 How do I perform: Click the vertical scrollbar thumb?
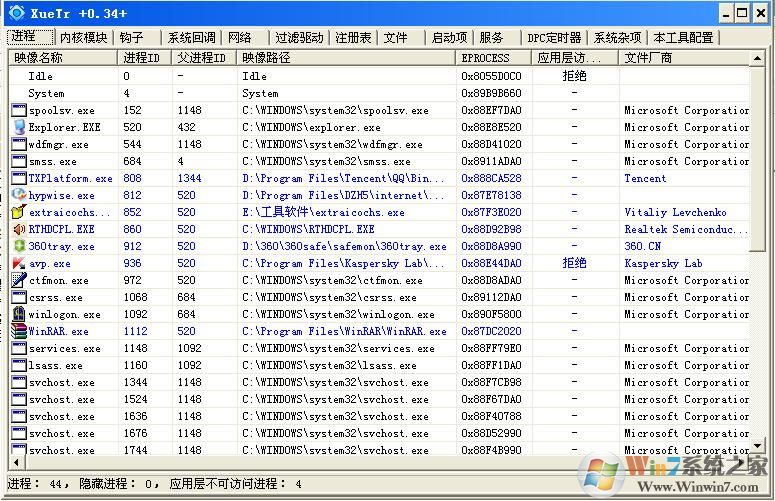coord(757,159)
